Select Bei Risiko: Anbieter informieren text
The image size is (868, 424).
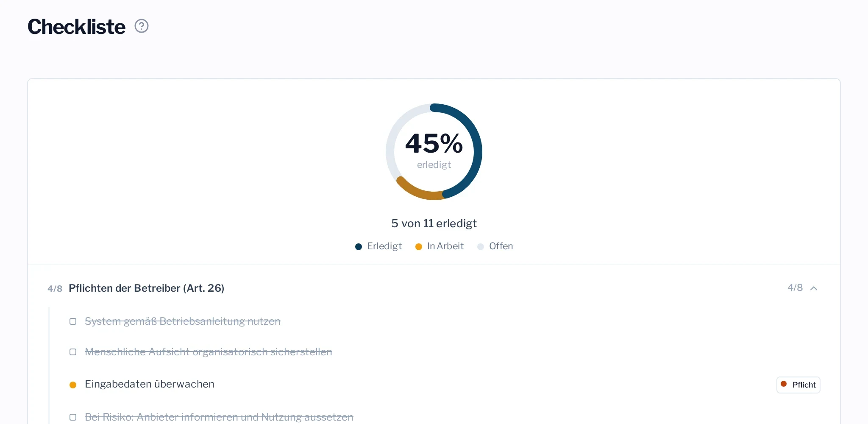point(219,417)
